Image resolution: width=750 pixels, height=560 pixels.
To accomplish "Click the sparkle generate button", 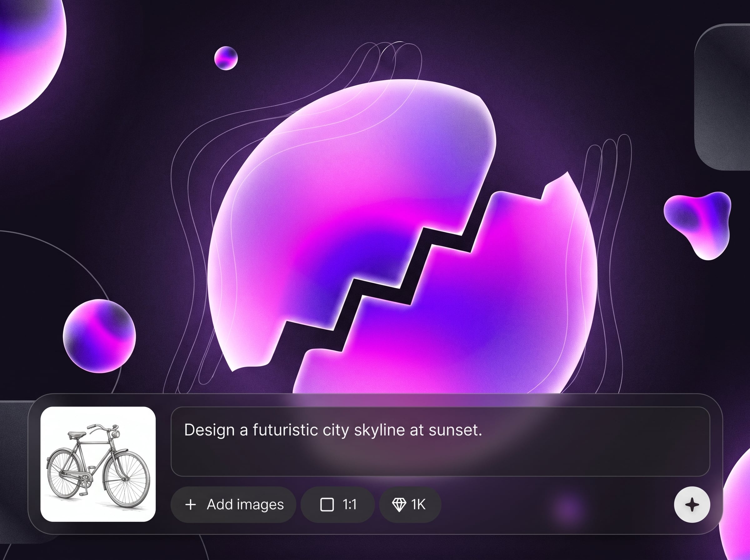I will click(x=692, y=505).
